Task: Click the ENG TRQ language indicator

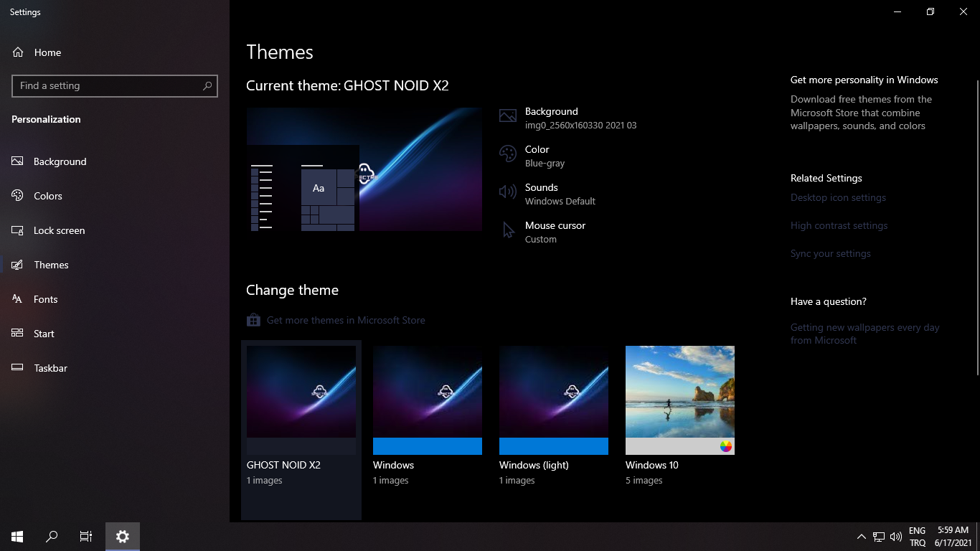Action: click(x=918, y=537)
